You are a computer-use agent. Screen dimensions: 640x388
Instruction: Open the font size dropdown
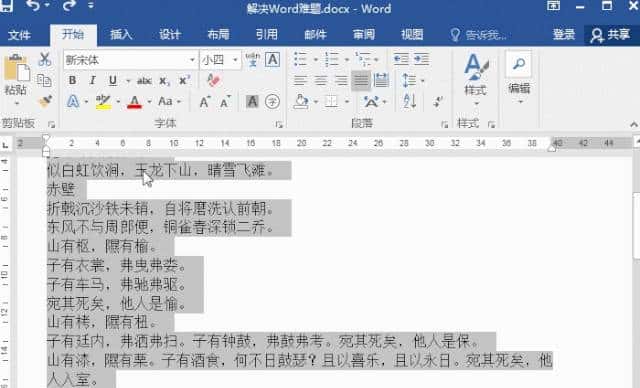235,60
